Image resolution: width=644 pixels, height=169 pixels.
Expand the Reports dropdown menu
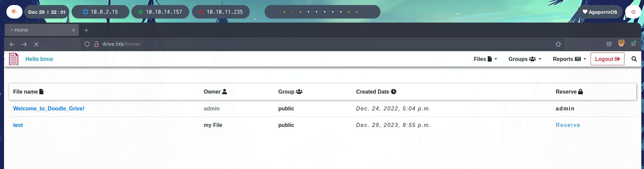pos(569,59)
